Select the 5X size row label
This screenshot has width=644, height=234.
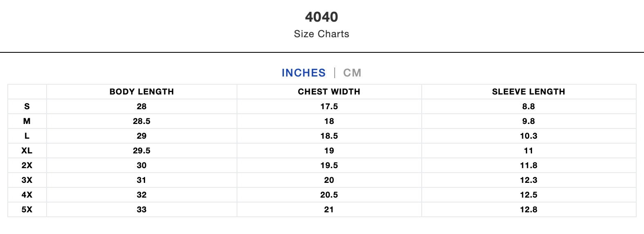pyautogui.click(x=27, y=209)
